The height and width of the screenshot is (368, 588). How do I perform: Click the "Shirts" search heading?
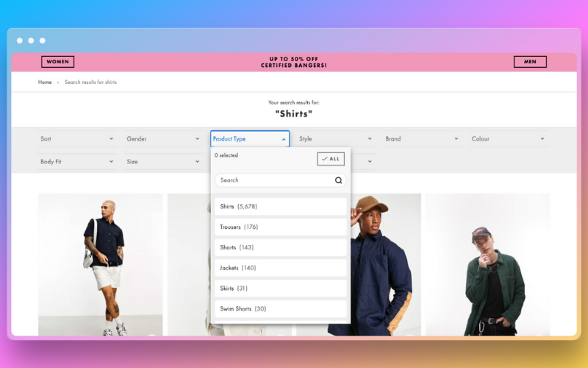pos(293,114)
